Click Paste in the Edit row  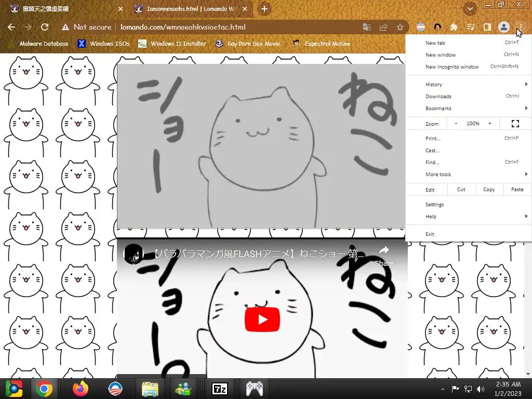tap(517, 189)
